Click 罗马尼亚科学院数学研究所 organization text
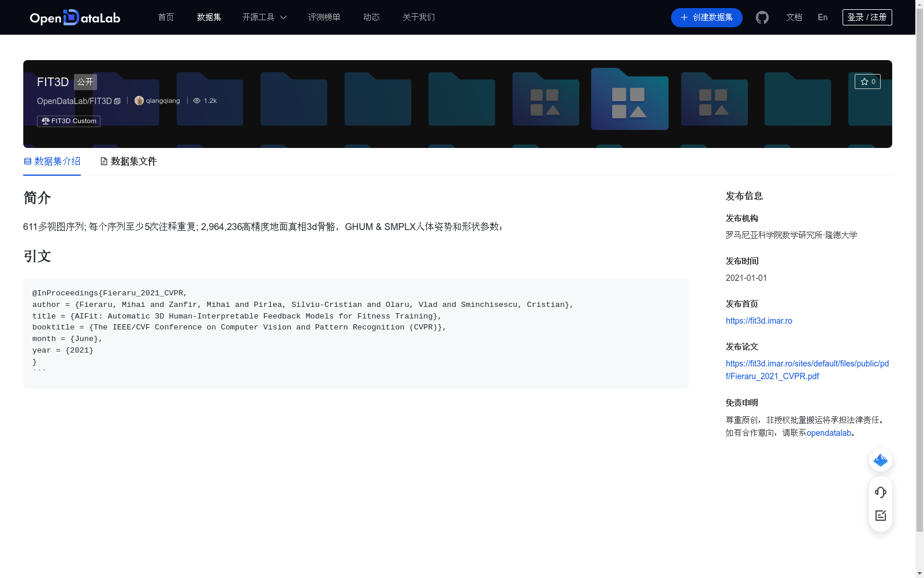This screenshot has height=578, width=924. 774,235
